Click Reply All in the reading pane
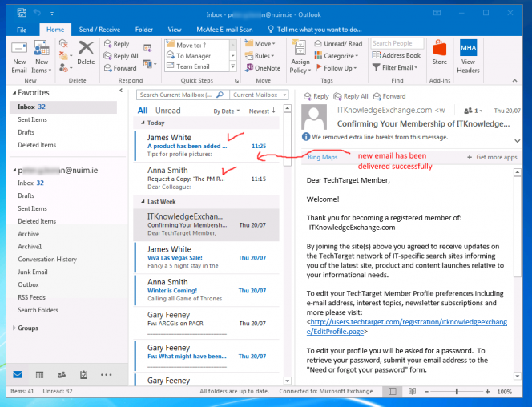This screenshot has height=407, width=532. point(351,96)
